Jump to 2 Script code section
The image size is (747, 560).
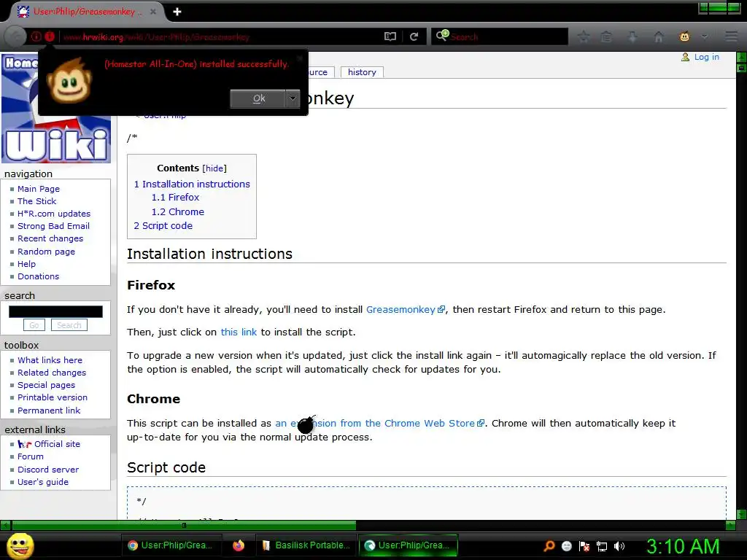[x=163, y=226]
